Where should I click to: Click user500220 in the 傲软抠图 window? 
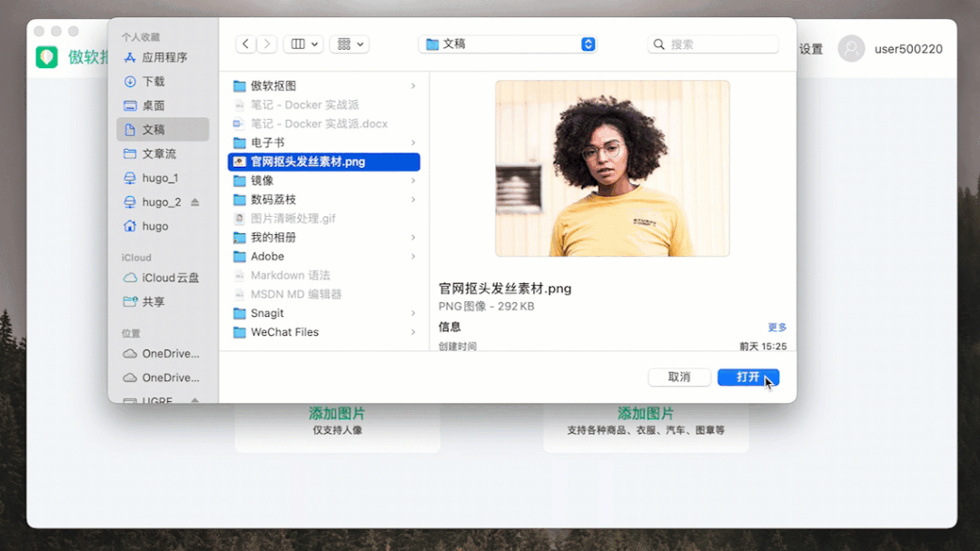(x=908, y=49)
